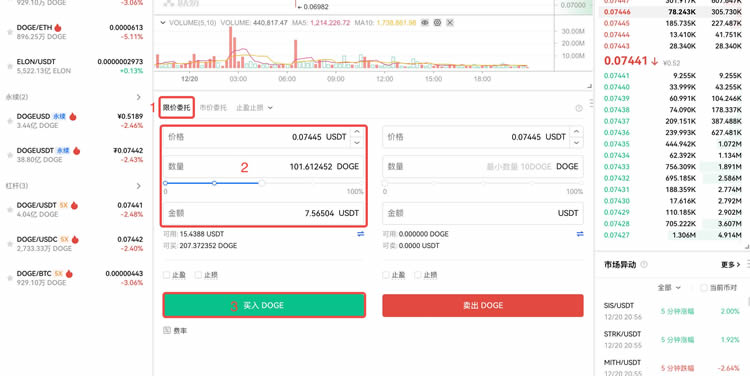
Task: Click the sell amount slider track
Action: (x=483, y=183)
